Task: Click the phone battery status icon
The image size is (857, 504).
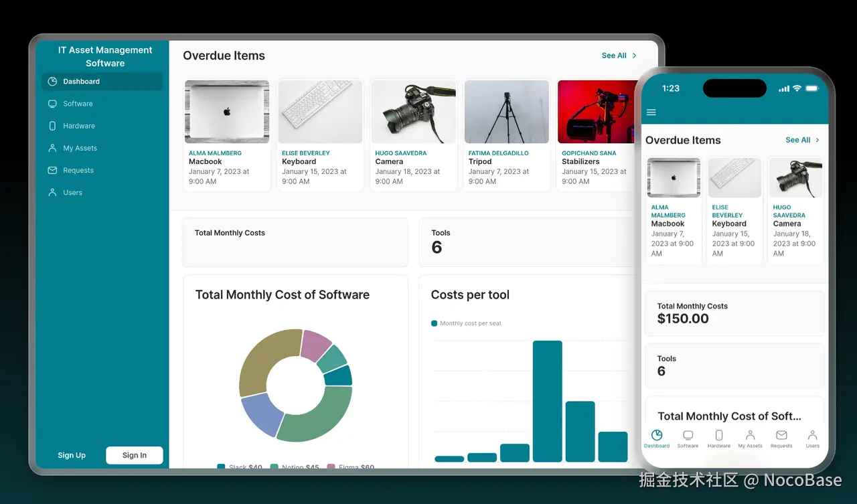Action: [x=811, y=88]
